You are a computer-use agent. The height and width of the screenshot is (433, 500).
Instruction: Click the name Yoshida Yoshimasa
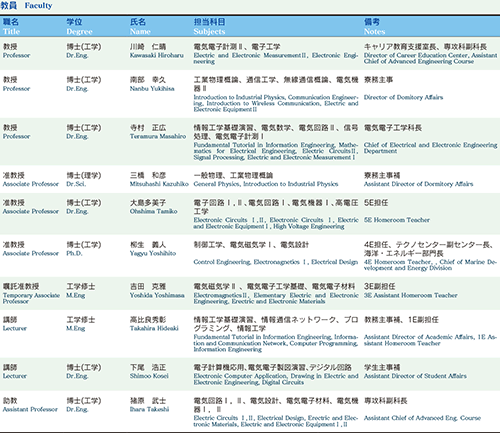point(157,295)
